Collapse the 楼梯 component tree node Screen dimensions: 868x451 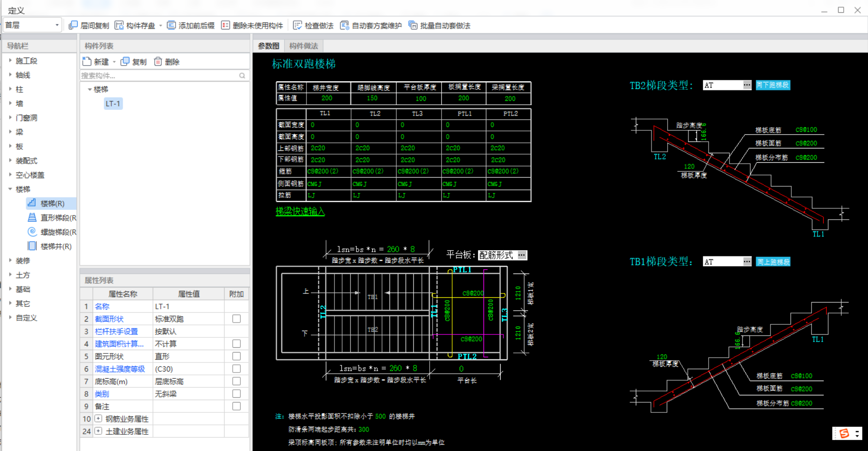(89, 89)
